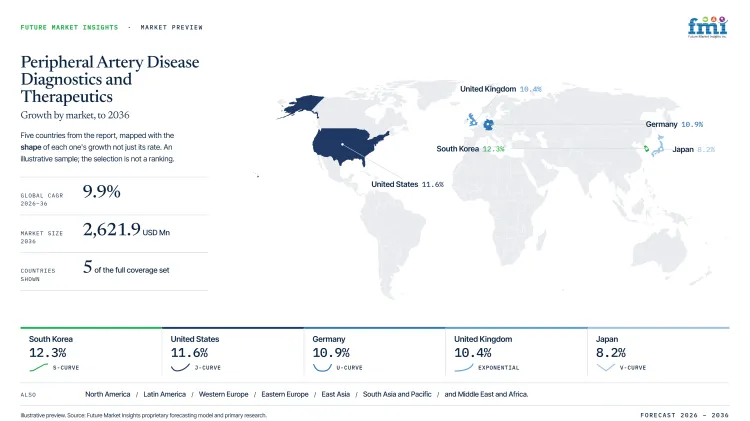Click the Germany 10.9% map label
The image size is (750, 421).
coord(674,124)
